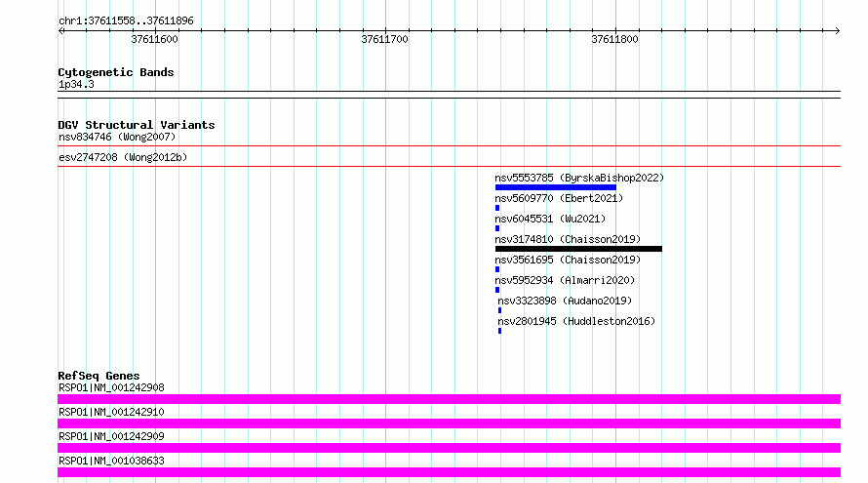This screenshot has width=868, height=483.
Task: Open nsv5553785 (ByrskaBishop2022) label
Action: (x=579, y=178)
